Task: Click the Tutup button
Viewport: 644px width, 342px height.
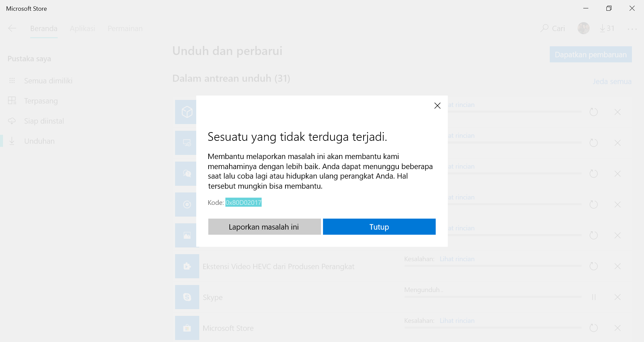Action: [379, 227]
